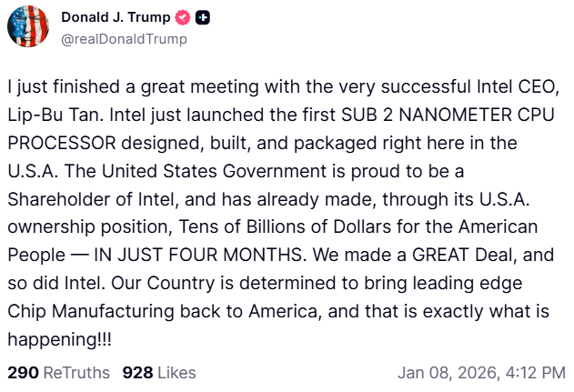Click the words Chip Manufacturing in post
Screen dimensions: 574x392
[x=96, y=311]
